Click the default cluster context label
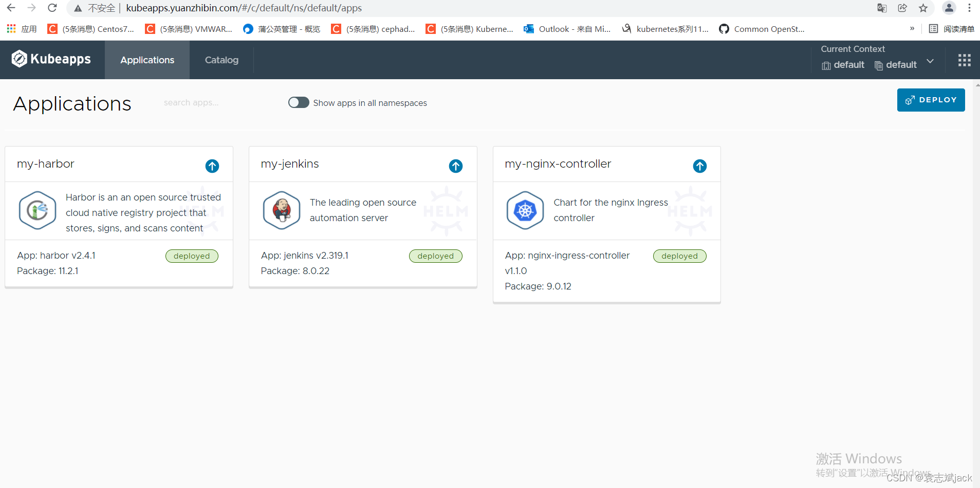The width and height of the screenshot is (980, 488). 843,65
